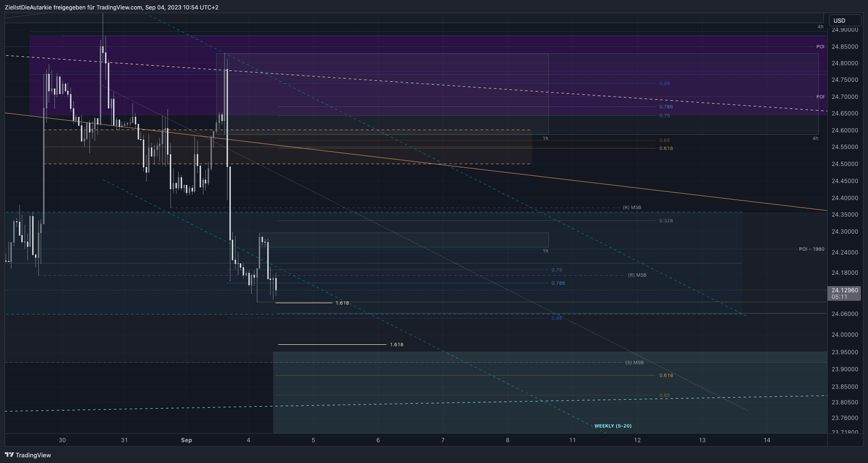Click the 24.35000 price axis label
868x463 pixels.
[844, 215]
